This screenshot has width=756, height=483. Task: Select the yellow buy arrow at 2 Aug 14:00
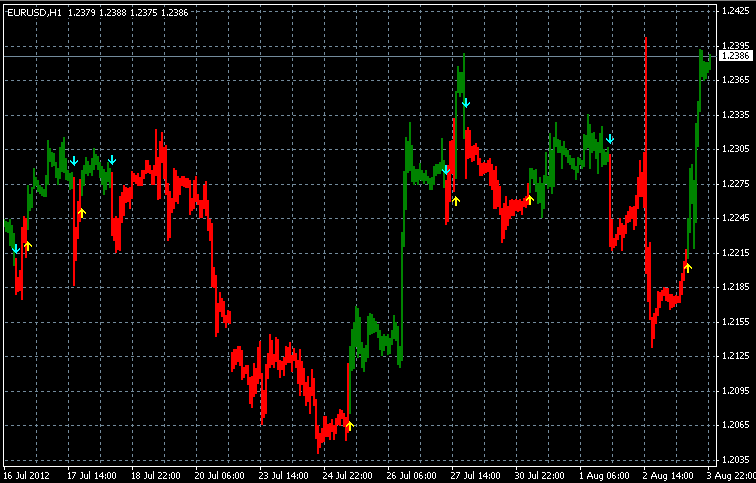(x=688, y=268)
